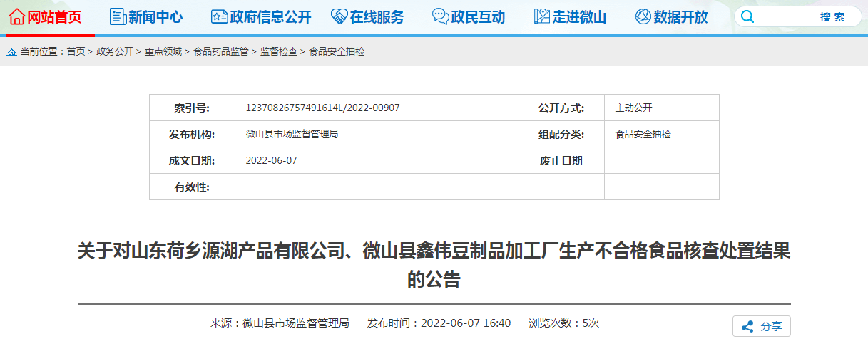Viewport: 868px width, 339px height.
Task: Click the data icon beside 数据开放
Action: (x=643, y=16)
